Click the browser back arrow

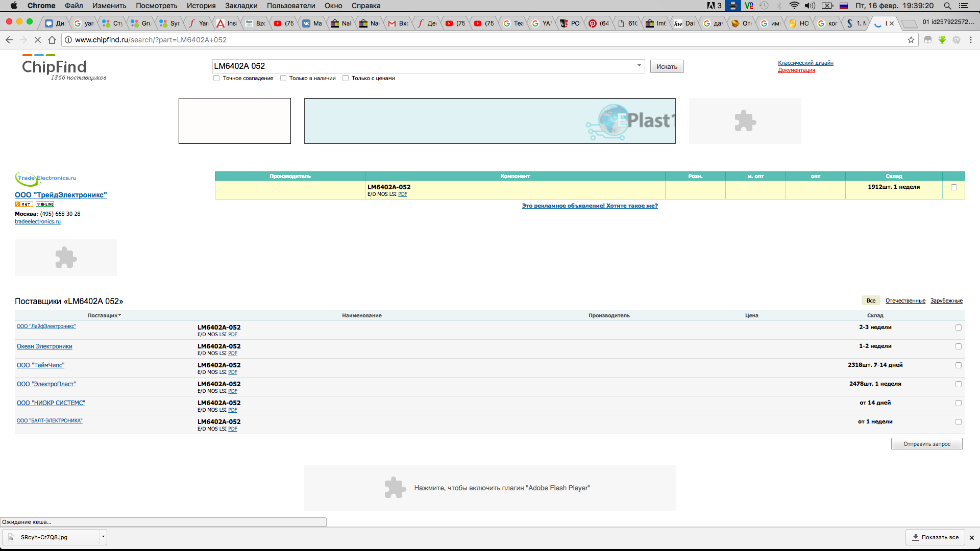pos(9,40)
